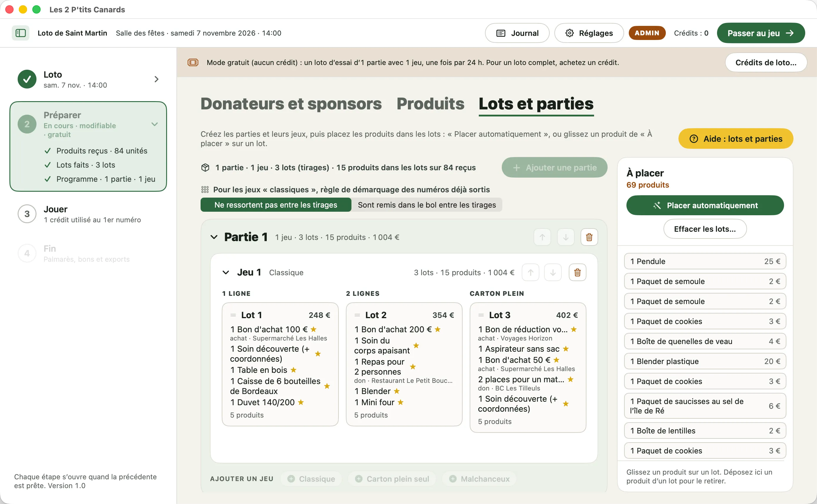Image resolution: width=817 pixels, height=504 pixels.
Task: Open the Loto step chevron
Action: [x=156, y=79]
